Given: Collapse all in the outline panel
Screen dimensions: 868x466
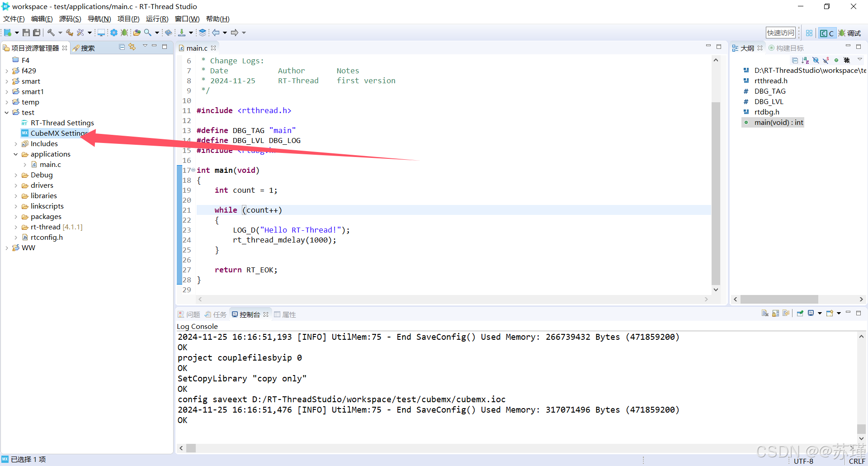Looking at the screenshot, I should click(x=795, y=60).
